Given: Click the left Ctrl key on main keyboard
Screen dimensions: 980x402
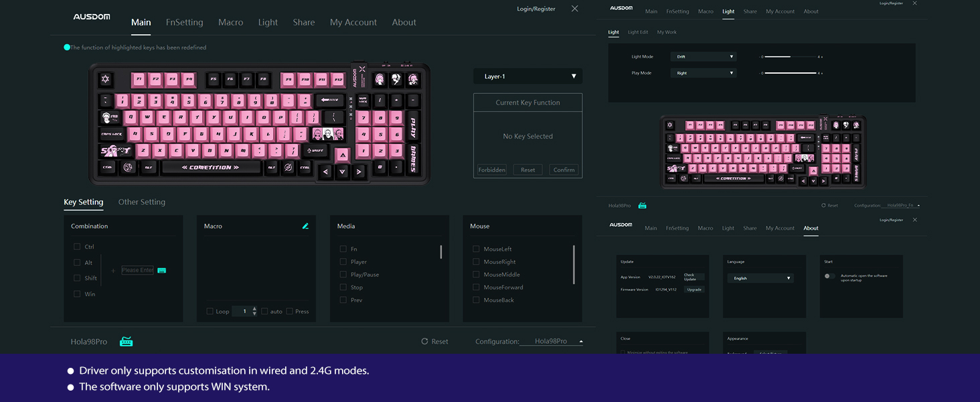Looking at the screenshot, I should (108, 167).
